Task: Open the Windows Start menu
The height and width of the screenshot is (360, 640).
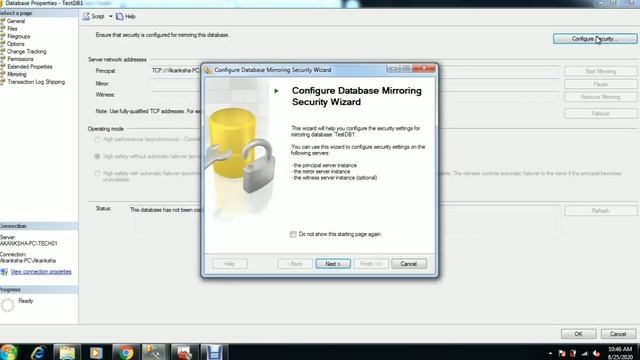Action: pos(9,352)
